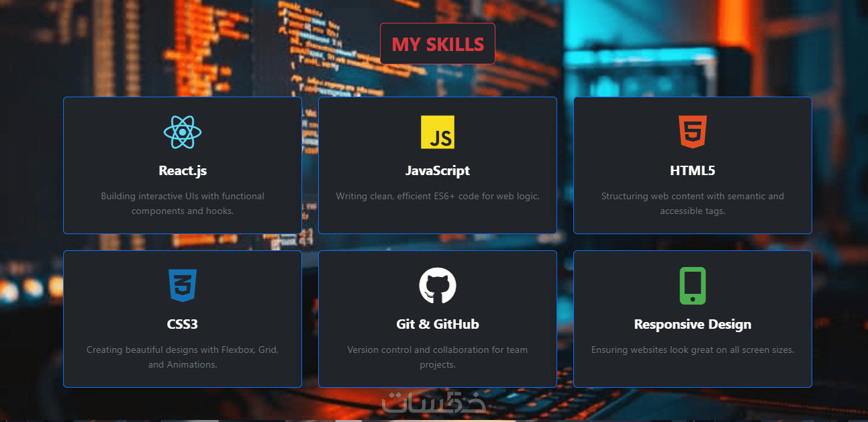The image size is (868, 422).
Task: Select the HTML5 card title
Action: 693,170
